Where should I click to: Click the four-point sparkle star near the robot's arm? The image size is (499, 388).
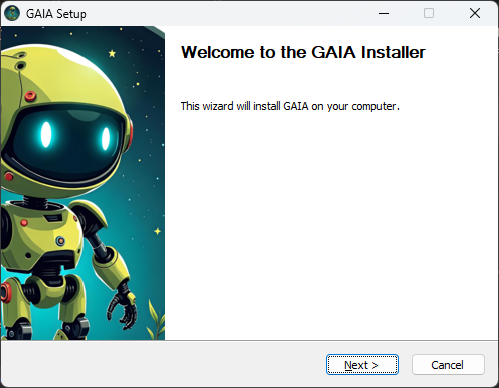pyautogui.click(x=157, y=231)
